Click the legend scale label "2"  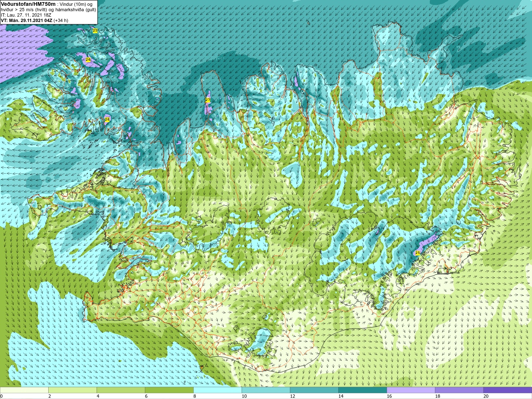pyautogui.click(x=49, y=396)
